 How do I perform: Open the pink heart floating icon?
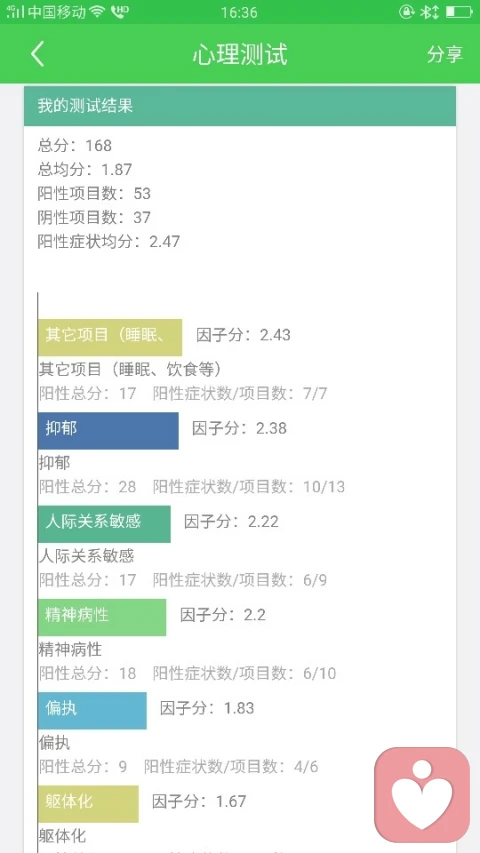click(x=422, y=795)
